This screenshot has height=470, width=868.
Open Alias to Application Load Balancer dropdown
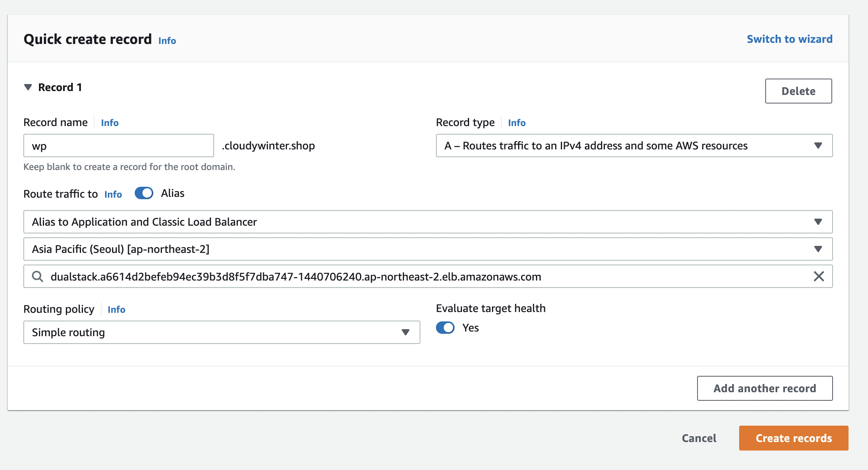coord(428,222)
